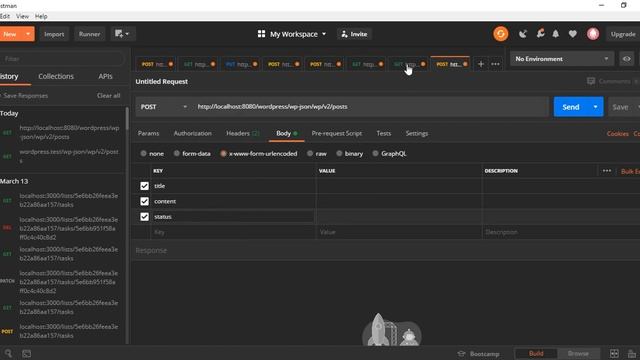Switch to Build mode
This screenshot has width=640, height=360.
tap(536, 353)
